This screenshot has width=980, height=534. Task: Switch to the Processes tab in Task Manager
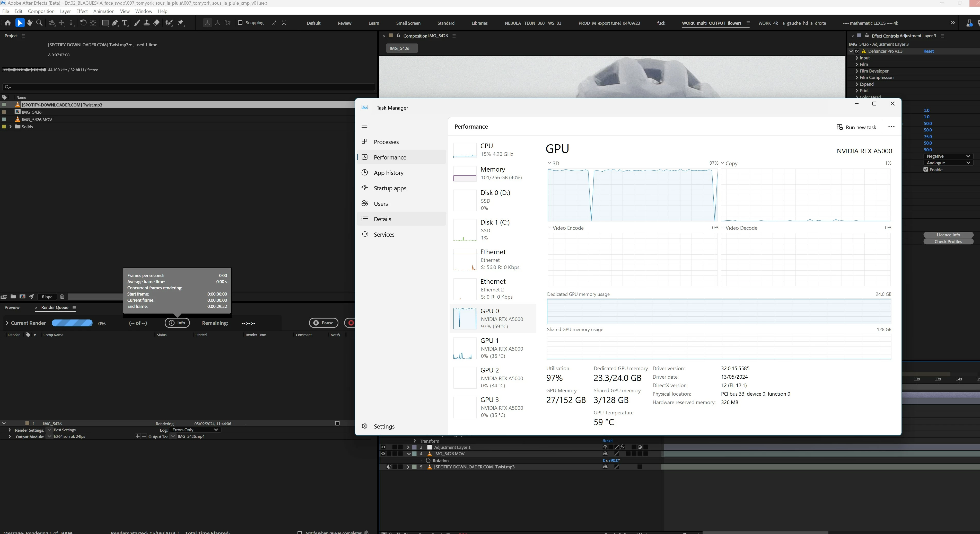[386, 142]
